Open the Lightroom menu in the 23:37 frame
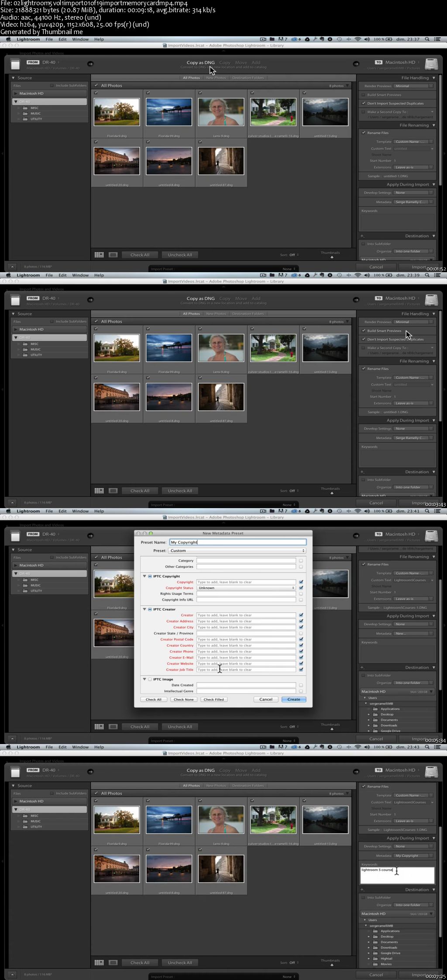Image resolution: width=447 pixels, height=980 pixels. pos(28,39)
